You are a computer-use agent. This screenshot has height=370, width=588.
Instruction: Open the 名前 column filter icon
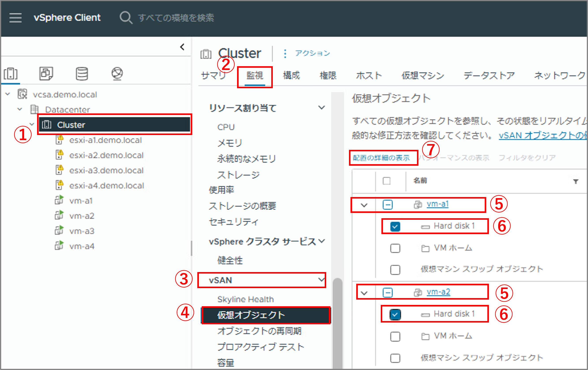tap(576, 181)
